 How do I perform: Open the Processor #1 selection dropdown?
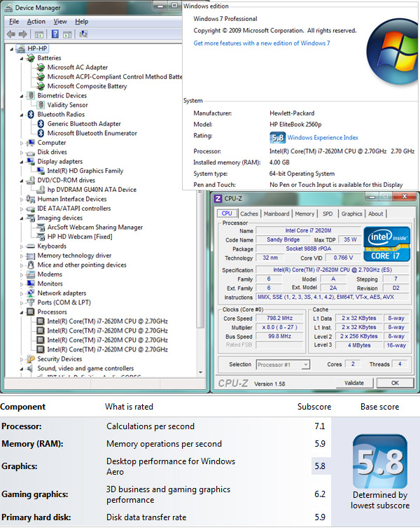click(x=305, y=365)
